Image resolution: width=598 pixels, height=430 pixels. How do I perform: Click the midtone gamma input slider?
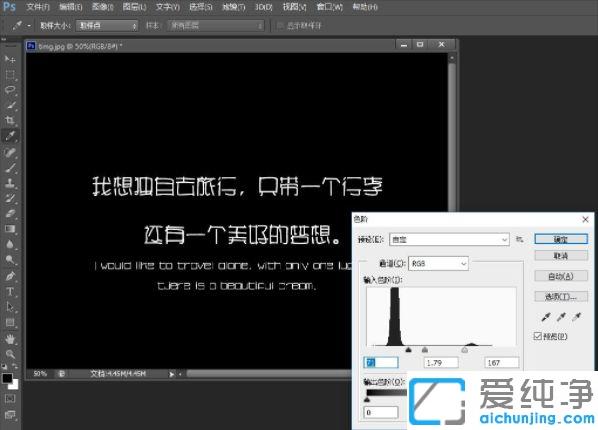[x=425, y=349]
